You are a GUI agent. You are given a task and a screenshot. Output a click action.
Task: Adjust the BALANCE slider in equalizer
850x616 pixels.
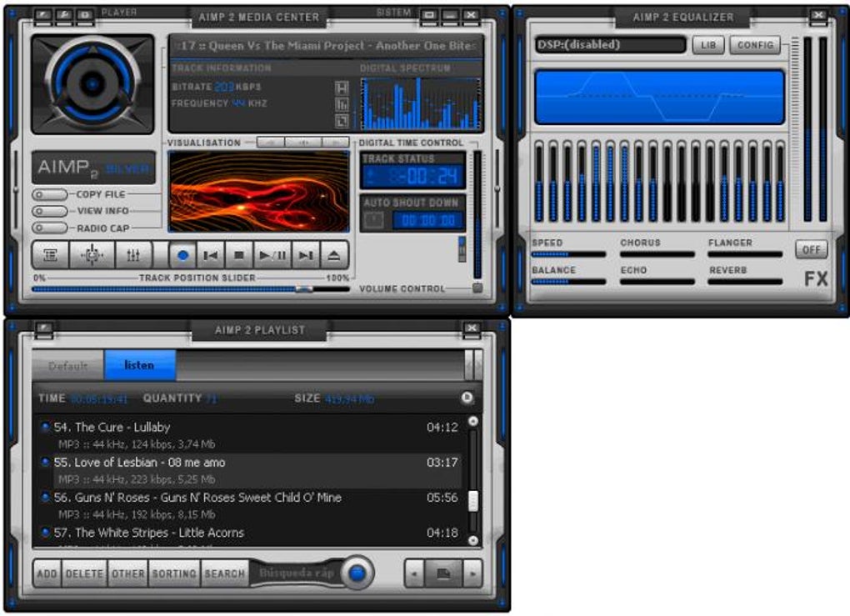pos(568,282)
